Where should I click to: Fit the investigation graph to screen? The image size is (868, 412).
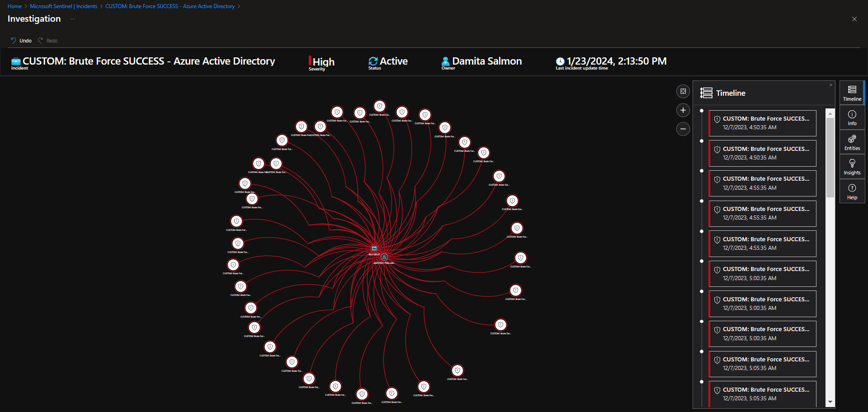[x=683, y=91]
